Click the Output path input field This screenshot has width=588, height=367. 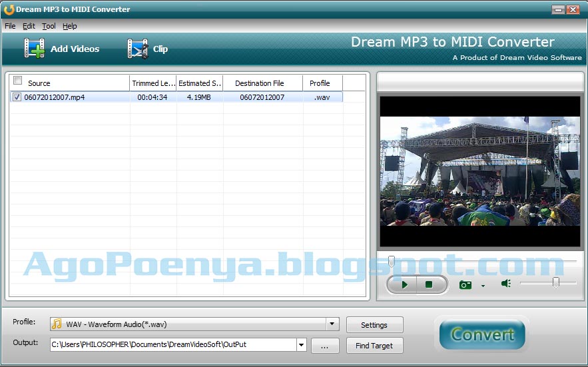(x=173, y=344)
